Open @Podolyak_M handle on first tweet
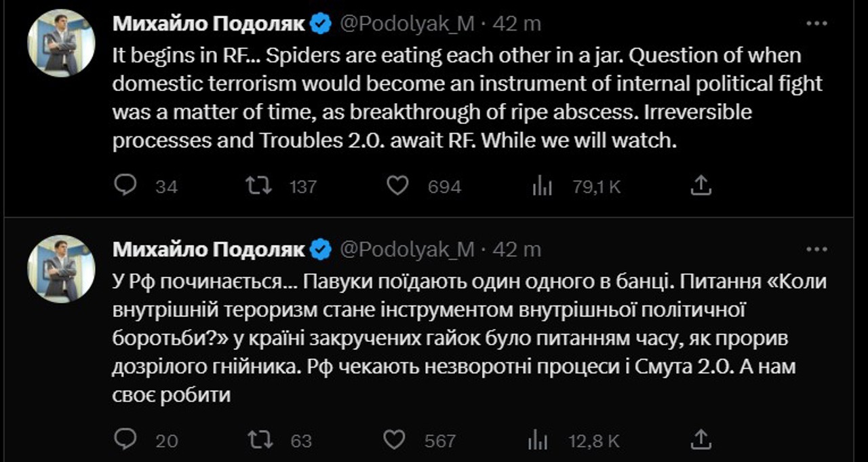The height and width of the screenshot is (462, 868). [x=407, y=24]
